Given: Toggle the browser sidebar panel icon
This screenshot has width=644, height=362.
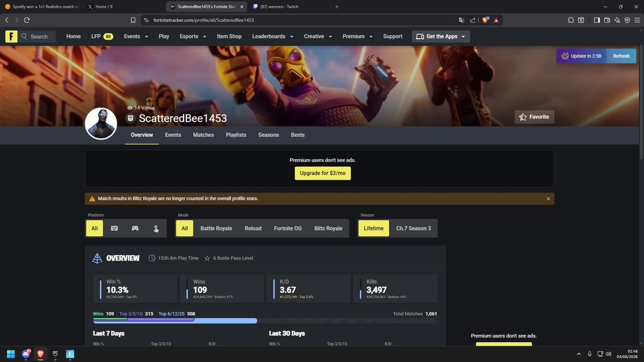Looking at the screenshot, I should point(597,20).
